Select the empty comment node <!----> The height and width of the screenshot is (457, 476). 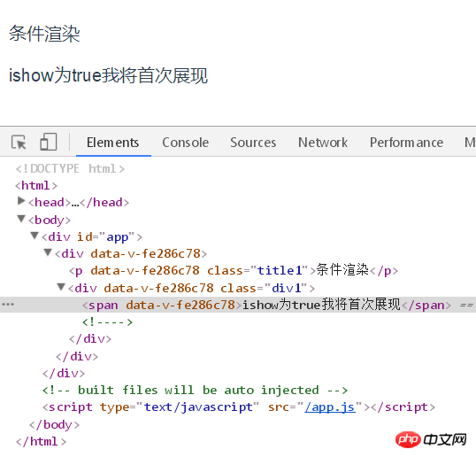click(x=107, y=321)
